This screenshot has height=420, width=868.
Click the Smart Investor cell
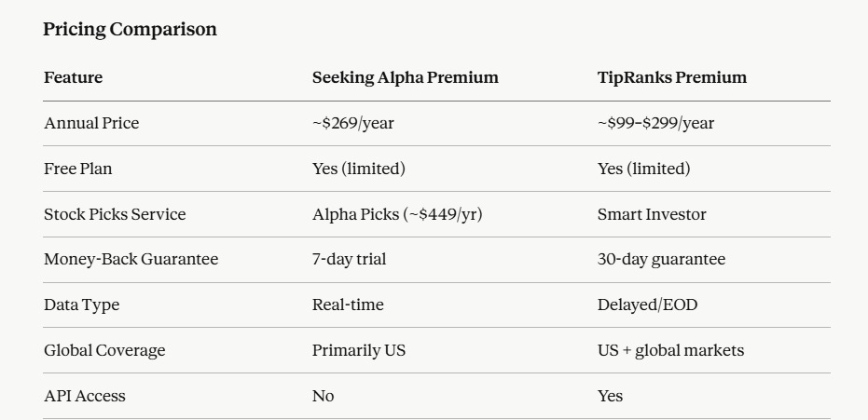[x=652, y=214]
